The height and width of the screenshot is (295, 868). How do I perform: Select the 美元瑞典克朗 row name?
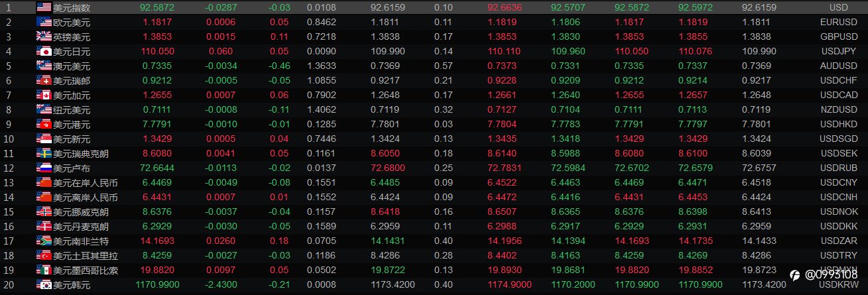(81, 154)
